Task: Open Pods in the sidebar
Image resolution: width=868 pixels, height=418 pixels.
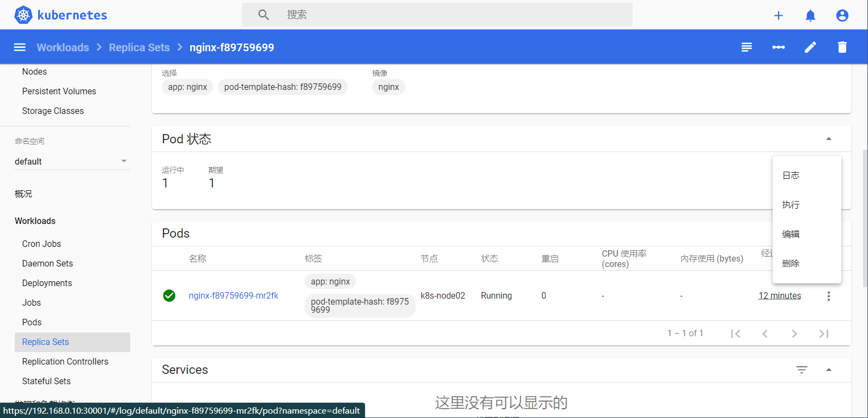Action: 32,322
